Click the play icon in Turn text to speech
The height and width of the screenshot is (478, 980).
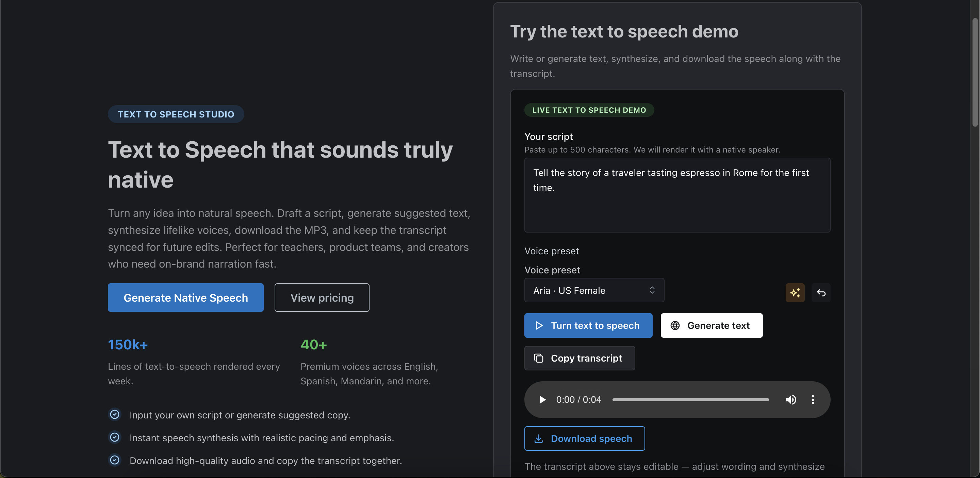click(x=539, y=325)
